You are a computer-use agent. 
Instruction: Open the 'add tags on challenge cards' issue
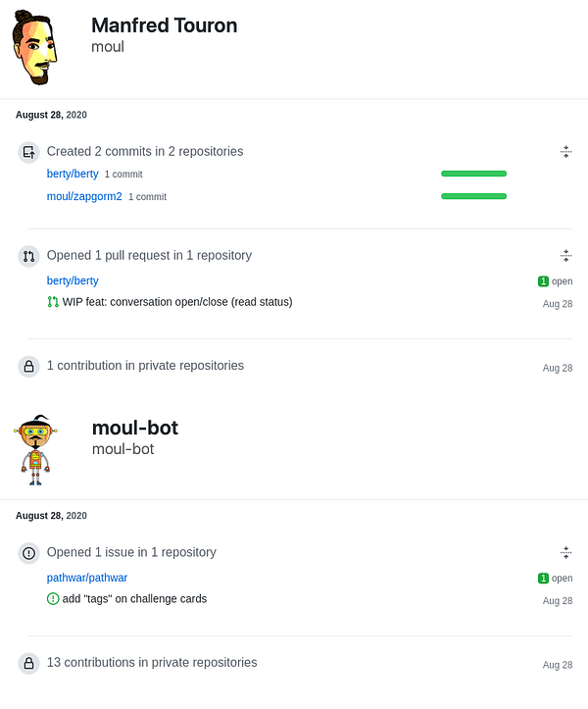tap(134, 598)
